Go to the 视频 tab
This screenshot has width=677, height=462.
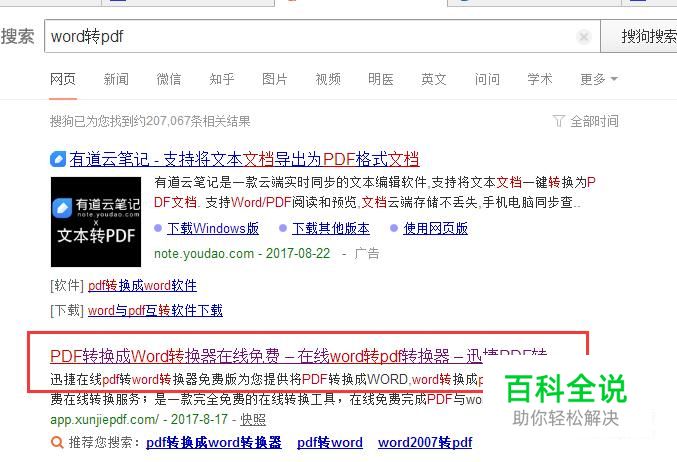pos(328,79)
